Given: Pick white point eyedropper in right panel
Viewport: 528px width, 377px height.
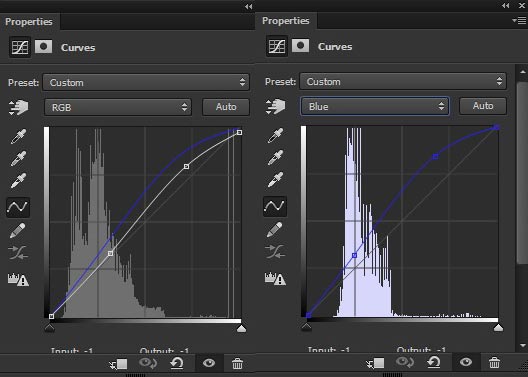Looking at the screenshot, I should pyautogui.click(x=275, y=180).
